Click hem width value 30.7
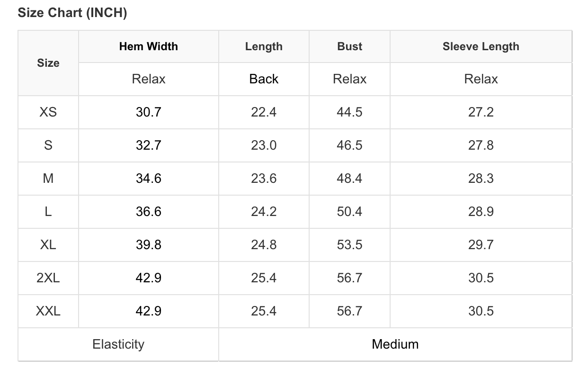 (149, 112)
